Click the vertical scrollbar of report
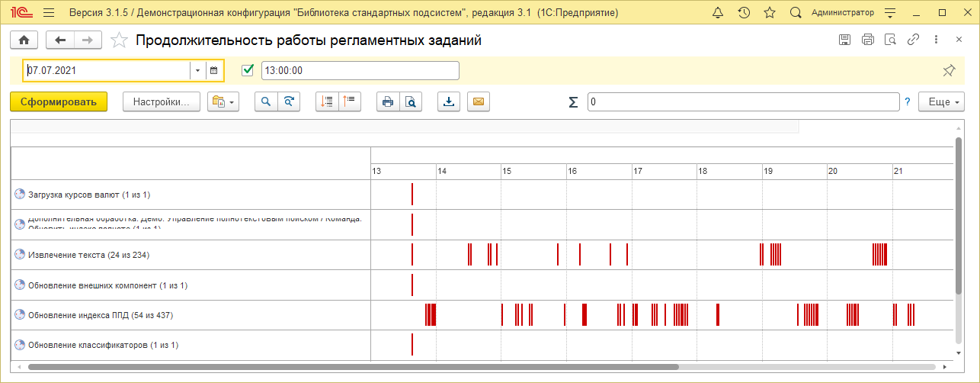The width and height of the screenshot is (980, 383). click(x=959, y=216)
